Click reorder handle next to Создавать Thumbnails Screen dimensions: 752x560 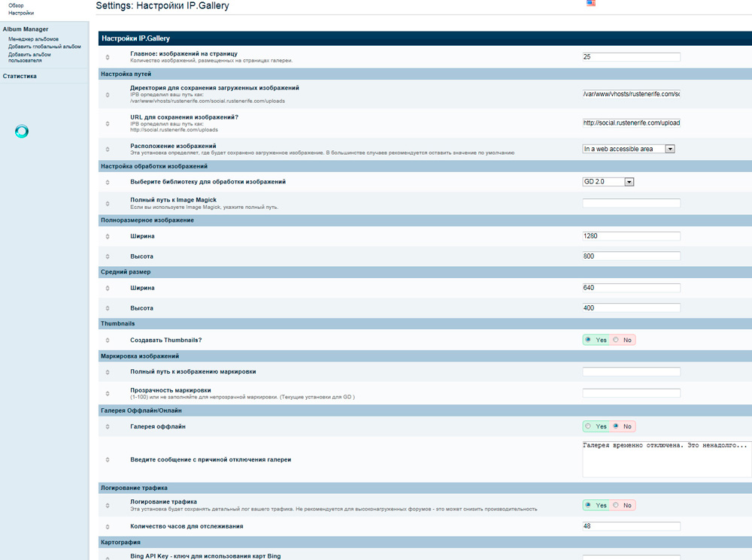(107, 341)
